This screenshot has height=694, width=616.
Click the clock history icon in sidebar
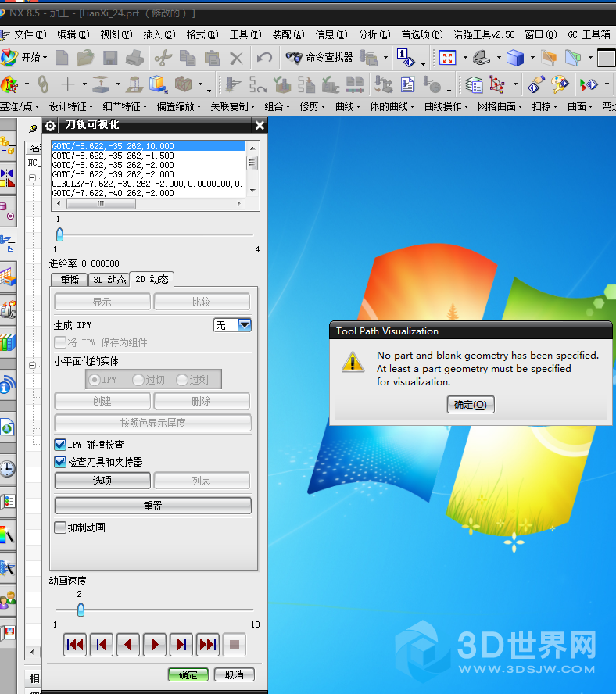coord(8,469)
